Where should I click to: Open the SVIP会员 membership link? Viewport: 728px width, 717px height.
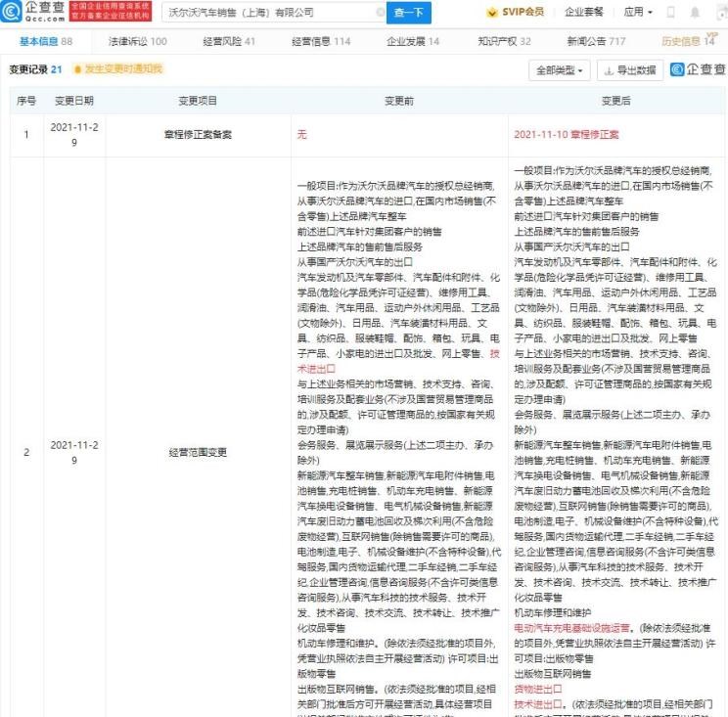(x=516, y=12)
